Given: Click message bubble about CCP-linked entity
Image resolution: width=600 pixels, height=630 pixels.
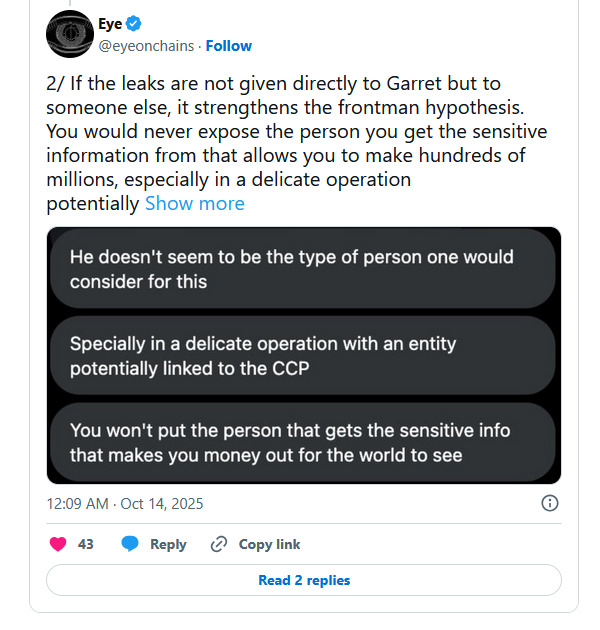Looking at the screenshot, I should point(304,355).
